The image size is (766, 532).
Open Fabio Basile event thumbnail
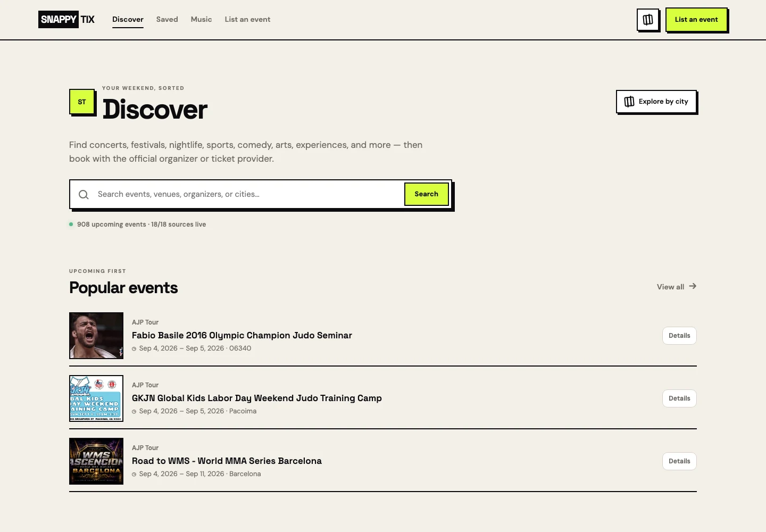pos(96,336)
